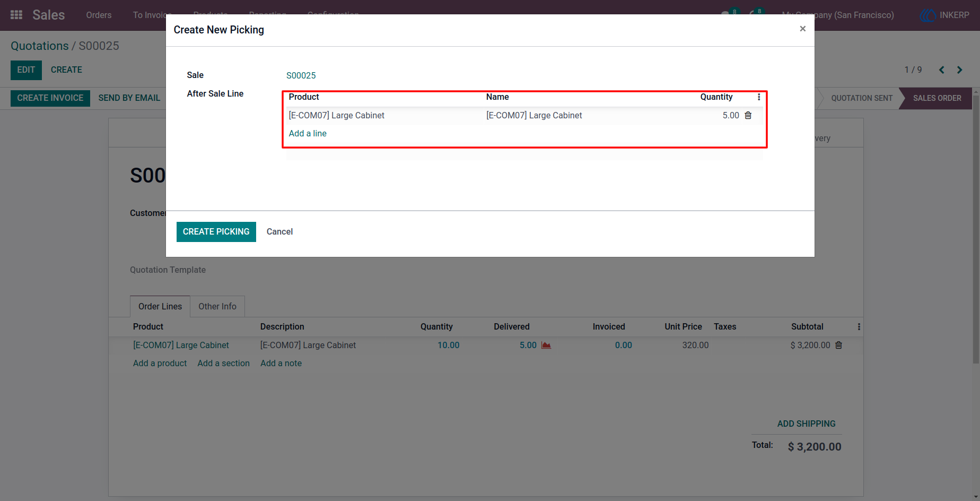This screenshot has width=980, height=501.
Task: Switch to Other Info tab
Action: coord(217,307)
